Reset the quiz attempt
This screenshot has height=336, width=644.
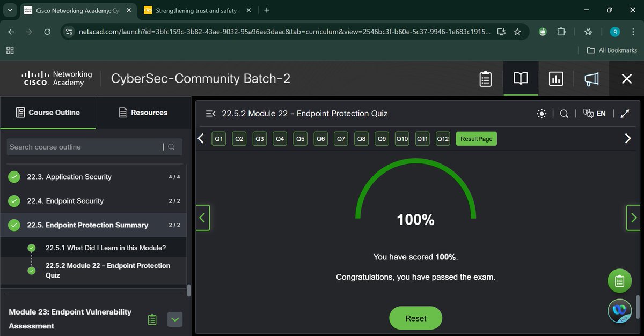click(415, 318)
